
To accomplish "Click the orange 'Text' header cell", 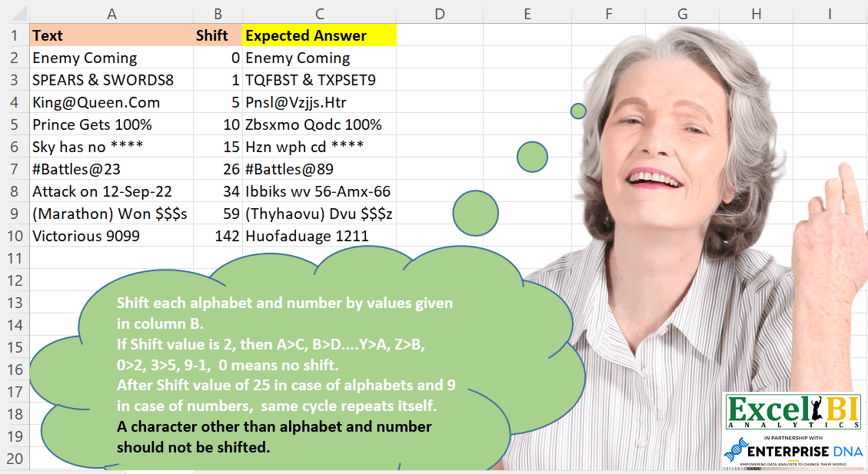I will pyautogui.click(x=111, y=35).
